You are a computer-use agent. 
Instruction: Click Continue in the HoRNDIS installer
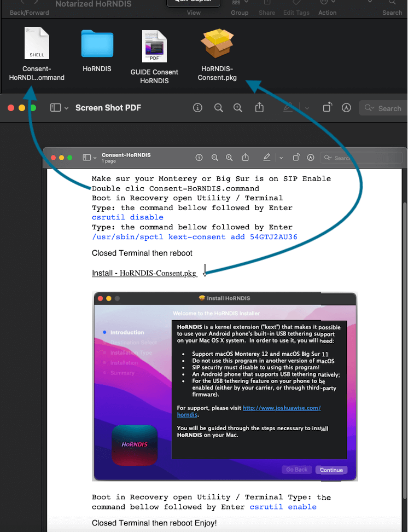point(331,470)
